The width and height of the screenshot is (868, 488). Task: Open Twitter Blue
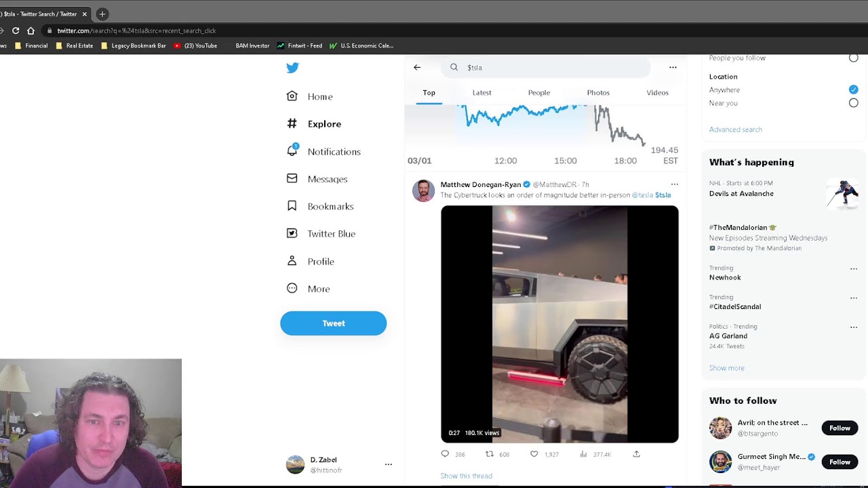(x=321, y=234)
